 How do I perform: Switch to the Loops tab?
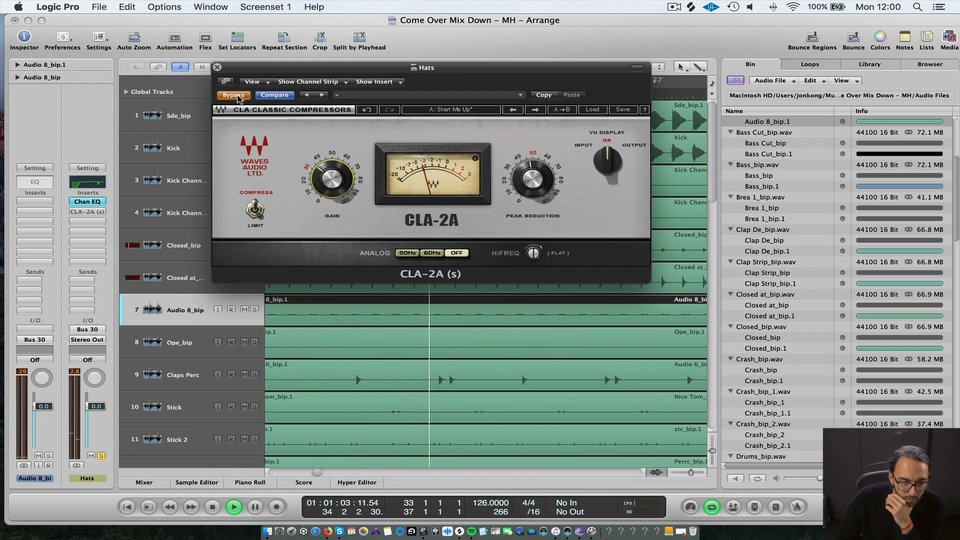point(809,64)
